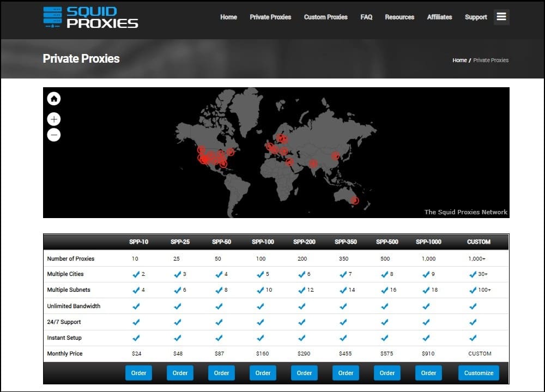Click the Private Proxies breadcrumb text
The image size is (545, 392).
click(491, 60)
